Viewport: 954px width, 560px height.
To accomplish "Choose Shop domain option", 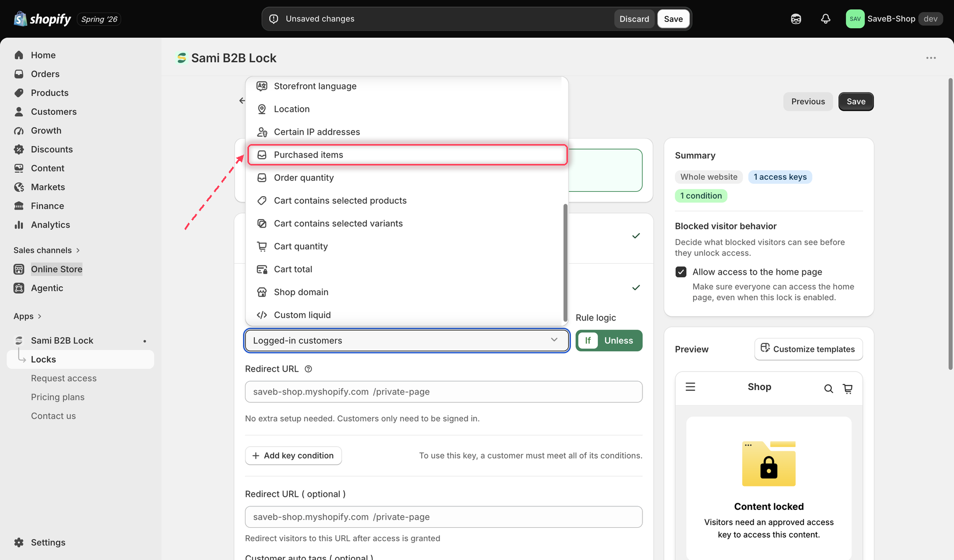I will click(407, 292).
